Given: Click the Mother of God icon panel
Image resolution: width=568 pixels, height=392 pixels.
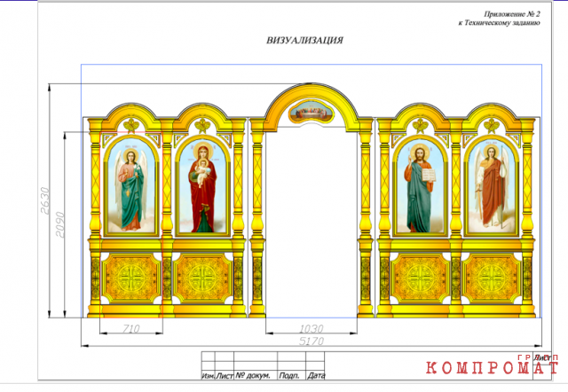Looking at the screenshot, I should coord(202,186).
